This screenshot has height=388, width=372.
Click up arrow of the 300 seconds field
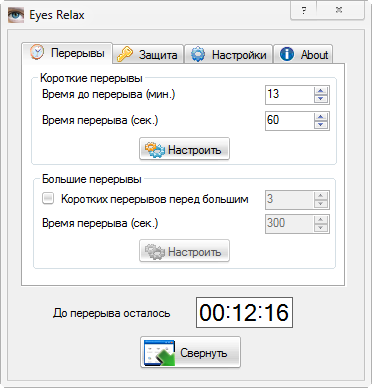(321, 220)
